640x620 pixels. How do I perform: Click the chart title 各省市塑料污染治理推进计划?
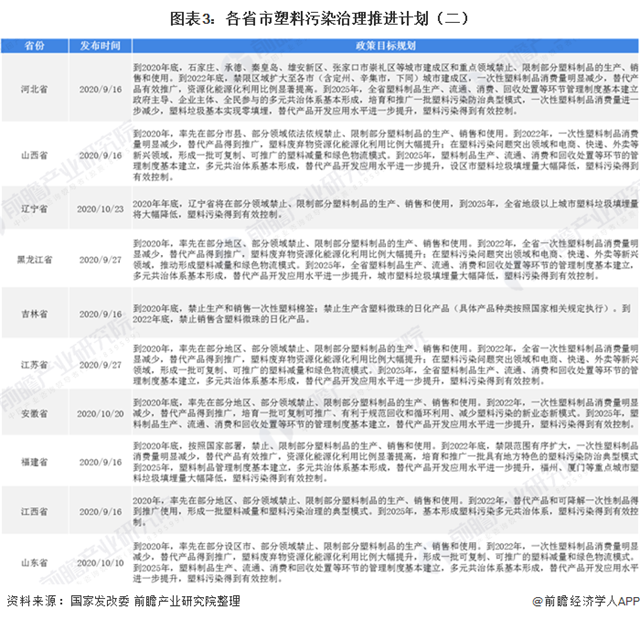(x=319, y=16)
